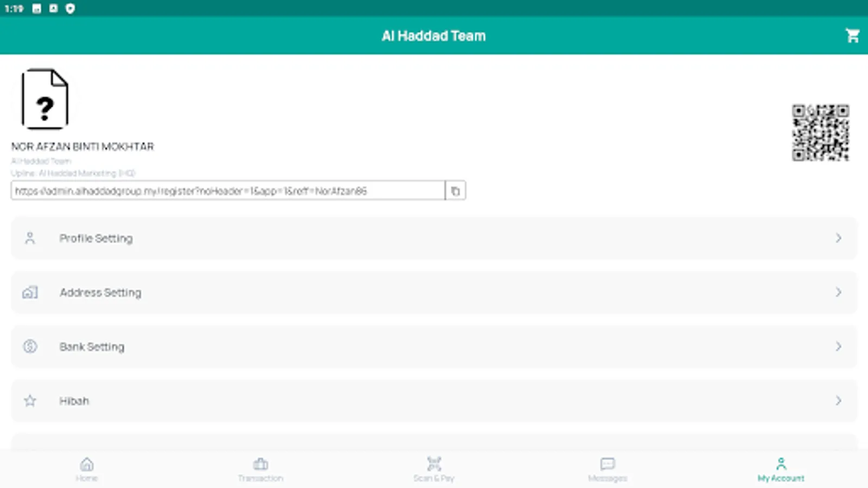Open Messages tab

click(608, 470)
